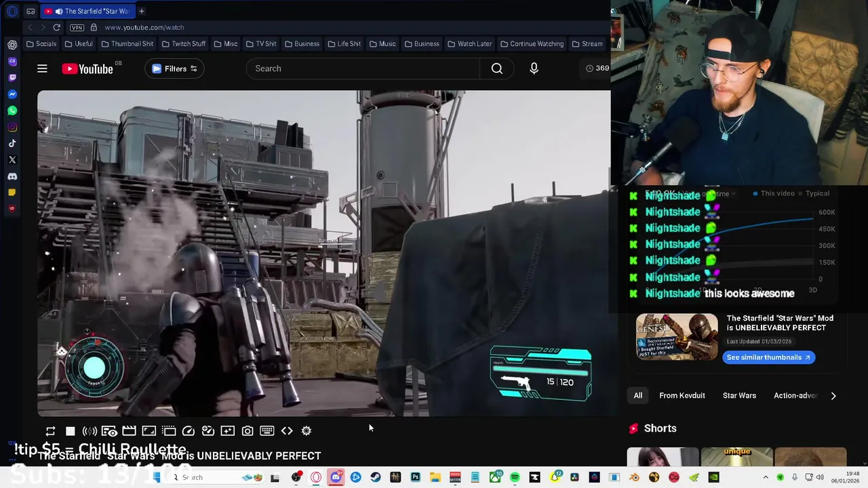Open Blender from the Windows taskbar
This screenshot has height=488, width=868.
coord(634,477)
